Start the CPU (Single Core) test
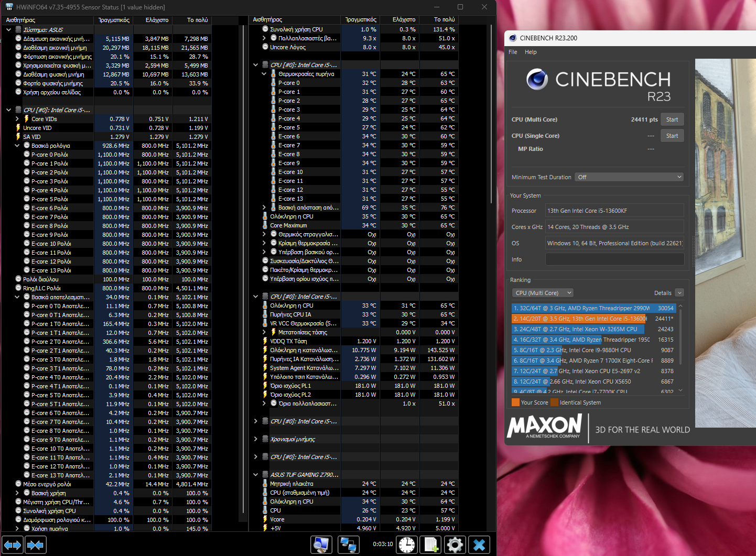 [672, 136]
